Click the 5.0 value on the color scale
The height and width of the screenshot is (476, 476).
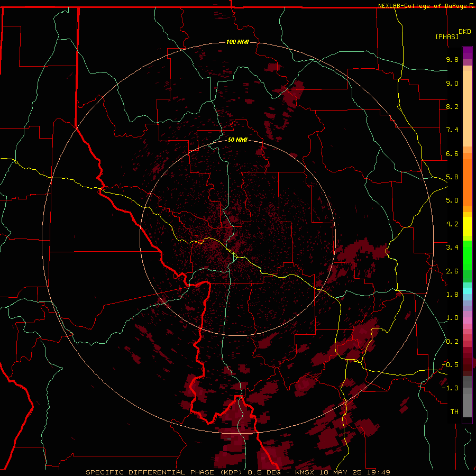click(452, 200)
